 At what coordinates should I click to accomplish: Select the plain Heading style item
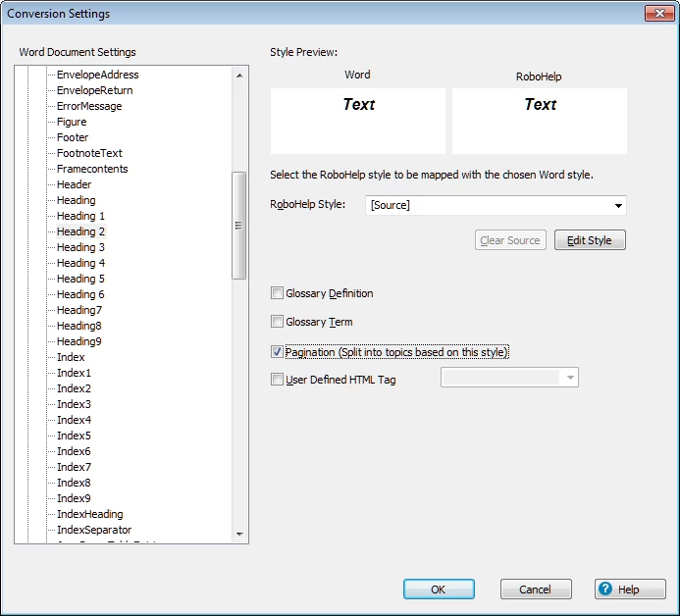point(77,200)
